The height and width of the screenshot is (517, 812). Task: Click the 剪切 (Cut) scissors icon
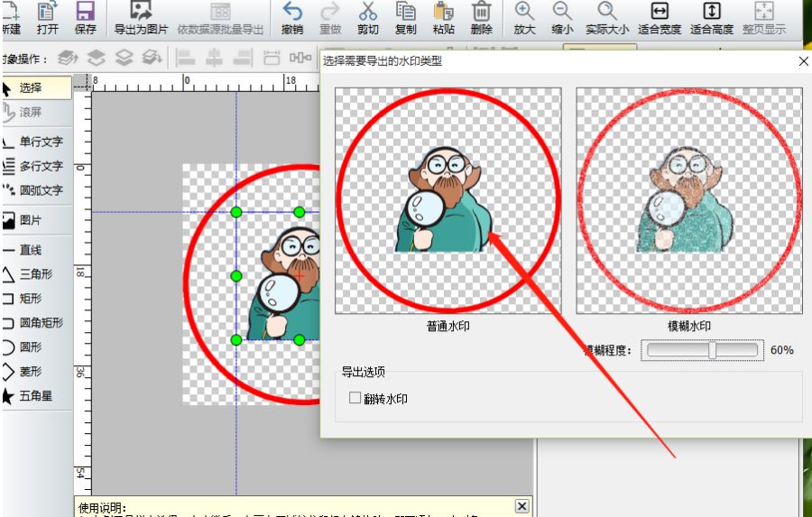368,12
